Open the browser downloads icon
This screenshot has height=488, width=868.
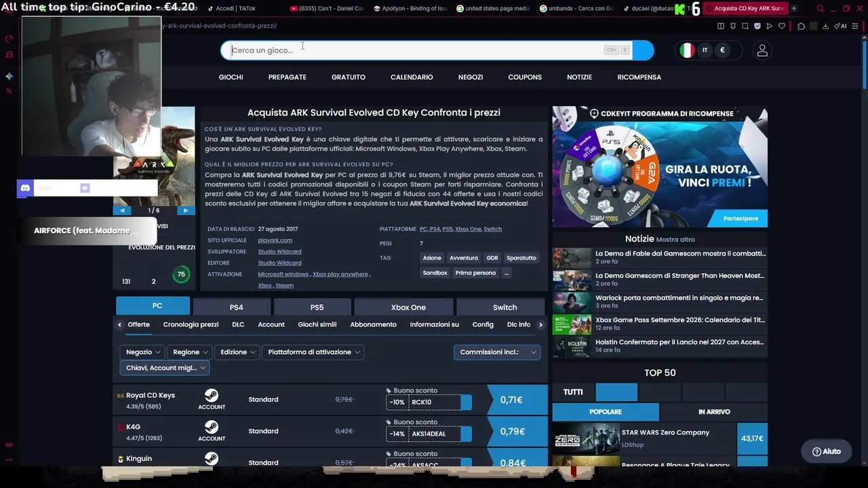coord(825,26)
